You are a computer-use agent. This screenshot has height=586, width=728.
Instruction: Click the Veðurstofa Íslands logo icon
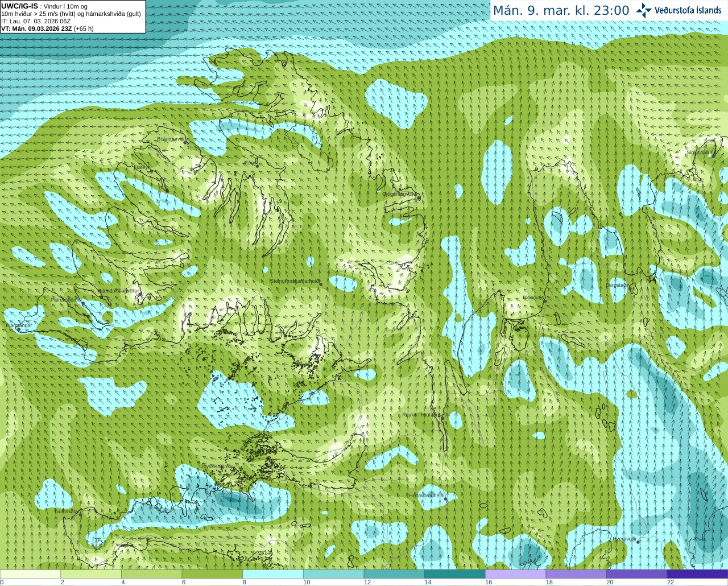tap(644, 10)
